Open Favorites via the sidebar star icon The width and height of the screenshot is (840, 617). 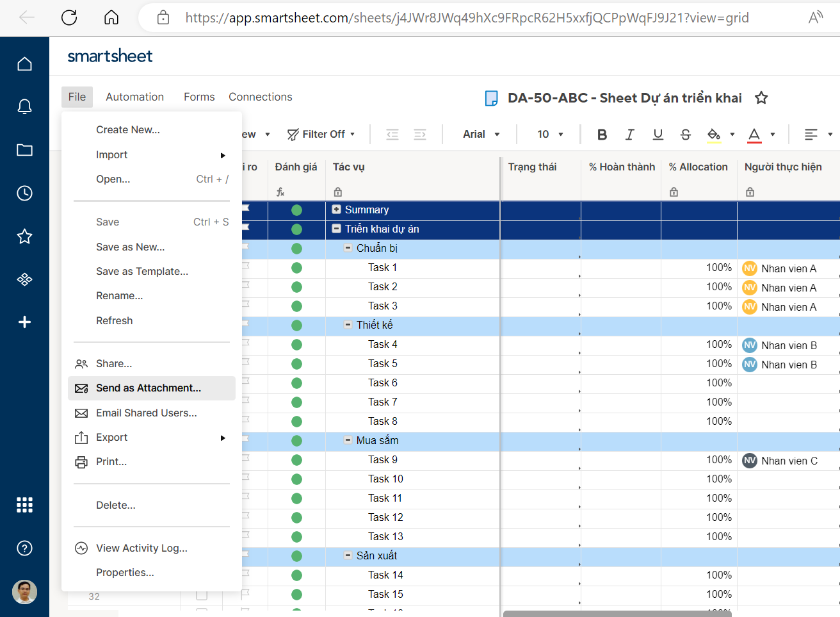pyautogui.click(x=24, y=236)
